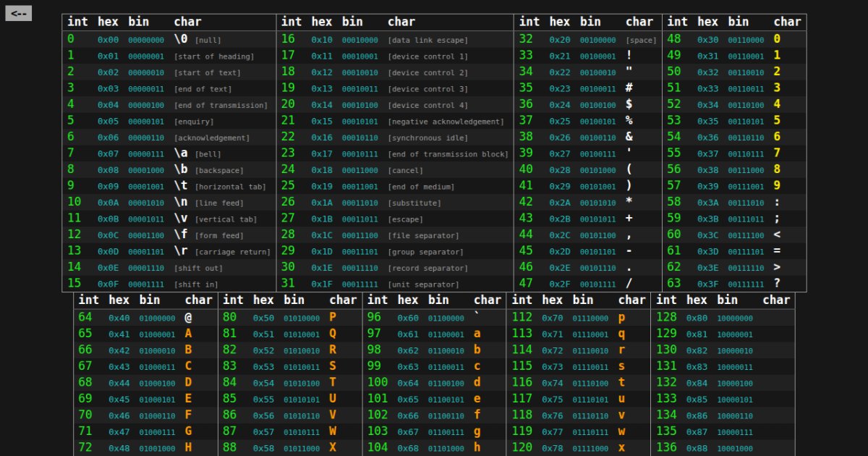Select the \n line feed character row
Image resolution: width=868 pixels, height=456 pixels.
(x=181, y=202)
